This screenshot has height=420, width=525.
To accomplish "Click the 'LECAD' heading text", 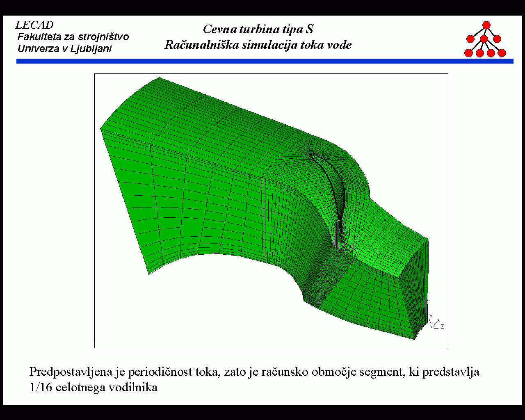I will 34,25.
